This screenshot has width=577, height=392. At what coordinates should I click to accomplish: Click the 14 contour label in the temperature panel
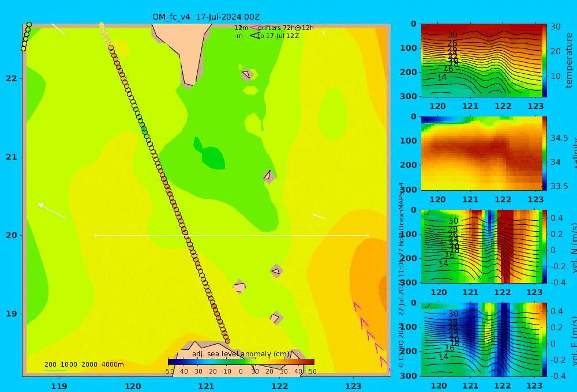click(442, 77)
